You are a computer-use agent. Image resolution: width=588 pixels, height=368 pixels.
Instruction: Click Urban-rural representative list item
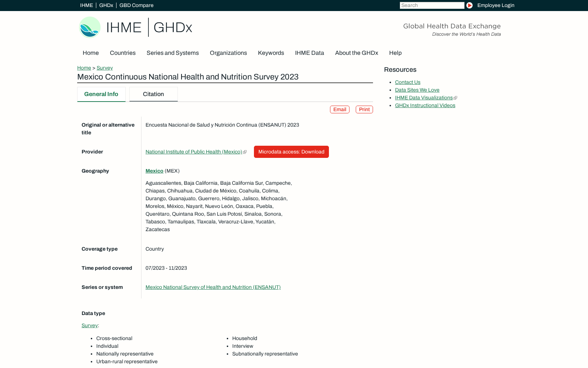coord(127,361)
